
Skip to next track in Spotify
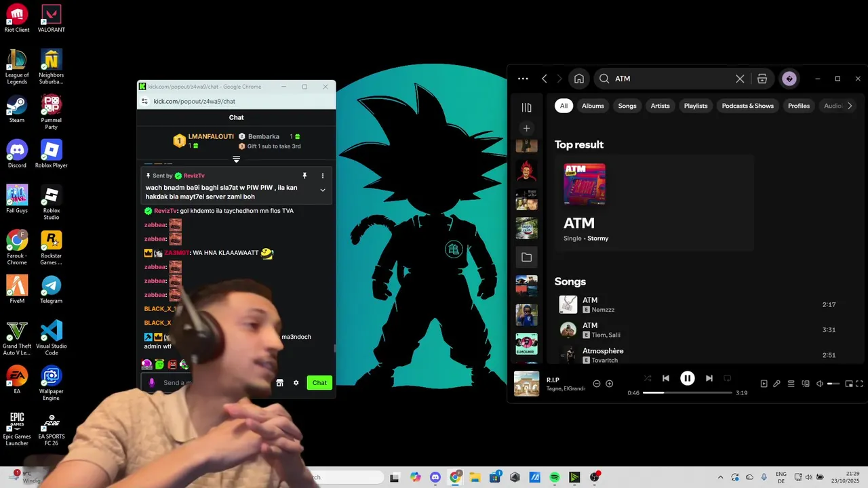click(709, 378)
